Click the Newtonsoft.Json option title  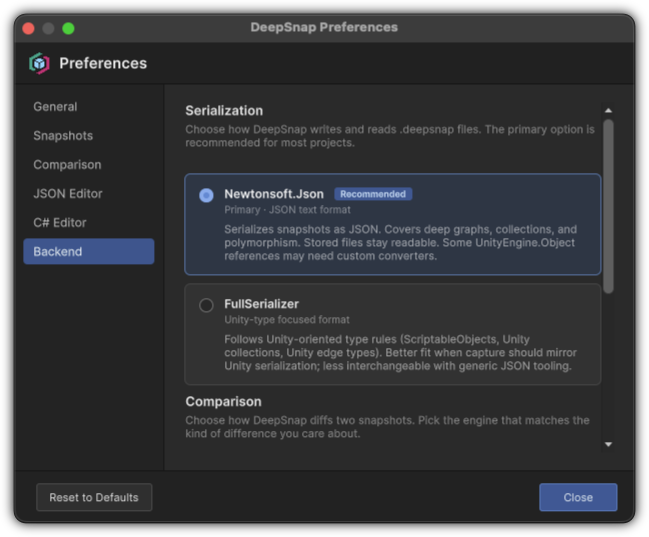(x=274, y=194)
